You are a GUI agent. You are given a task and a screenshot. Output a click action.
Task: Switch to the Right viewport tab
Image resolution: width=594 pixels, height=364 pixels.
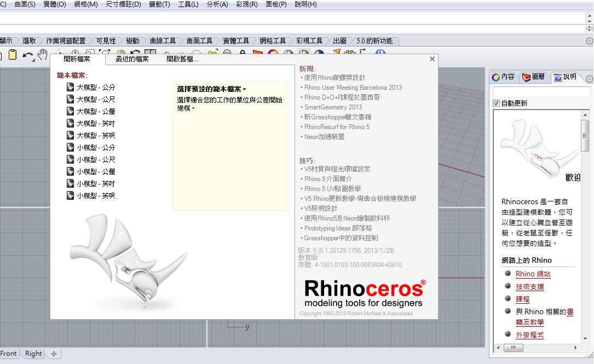33,354
